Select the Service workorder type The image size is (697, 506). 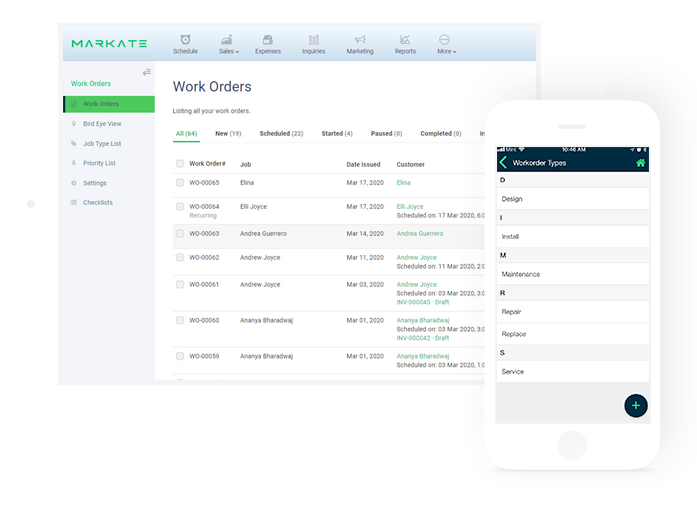click(573, 371)
